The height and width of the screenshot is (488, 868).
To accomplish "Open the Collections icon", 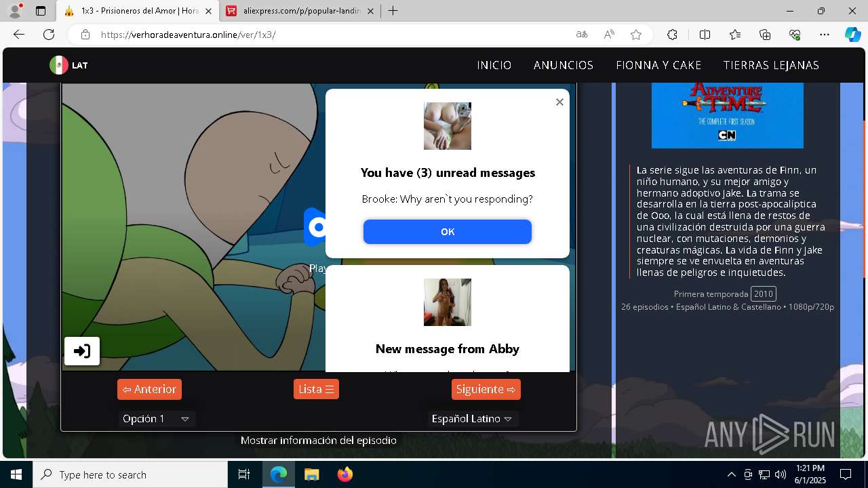I will 765,35.
